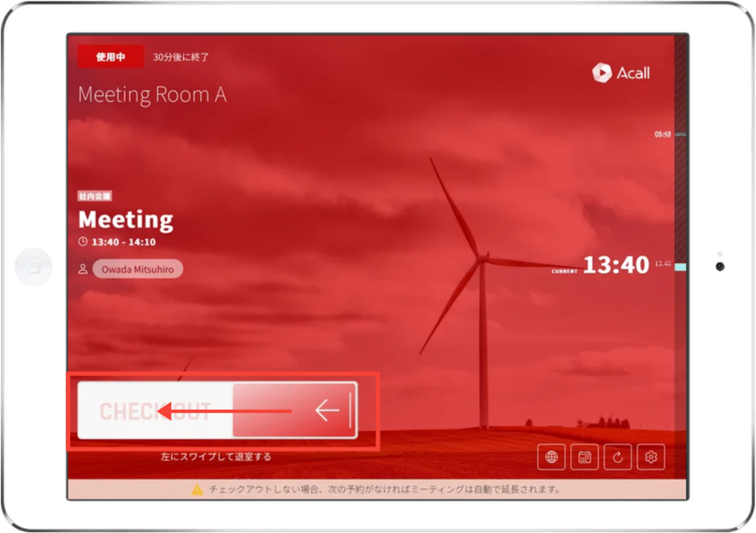Click the yellow warning triangle icon
Image resolution: width=756 pixels, height=533 pixels.
click(x=197, y=490)
